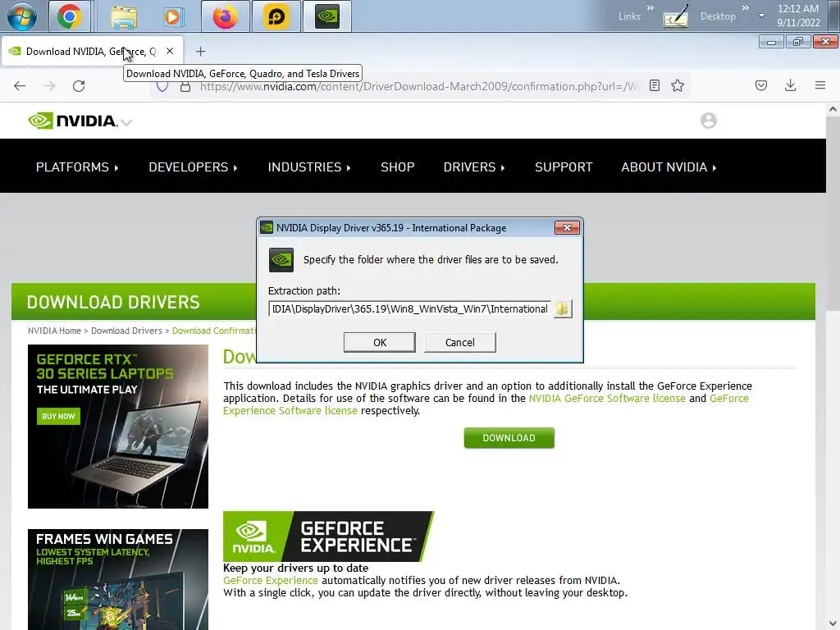The height and width of the screenshot is (630, 840).
Task: Follow the GeForce Experience text link
Action: (271, 580)
